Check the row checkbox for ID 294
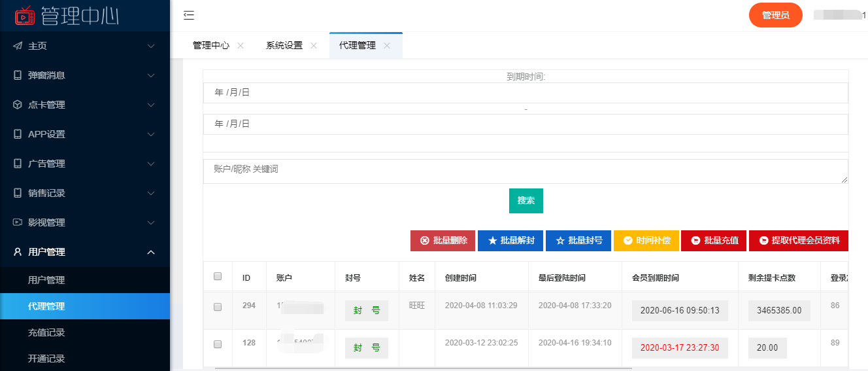The image size is (868, 371). coord(218,306)
